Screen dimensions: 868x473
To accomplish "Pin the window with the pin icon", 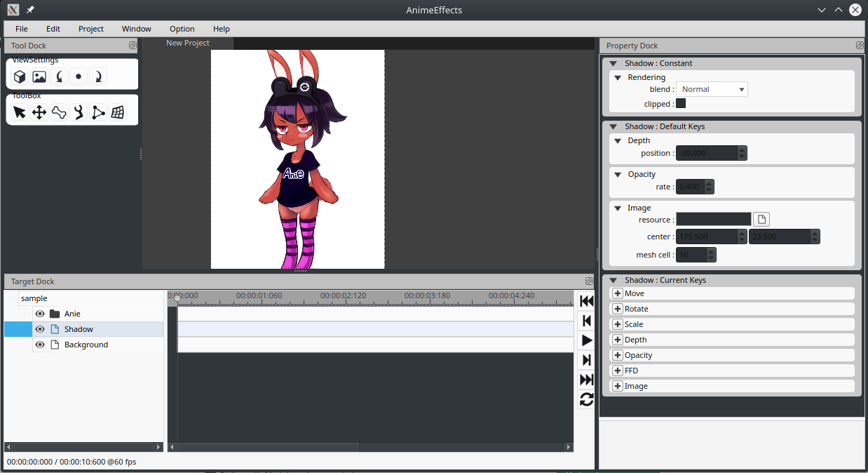I will coord(30,10).
